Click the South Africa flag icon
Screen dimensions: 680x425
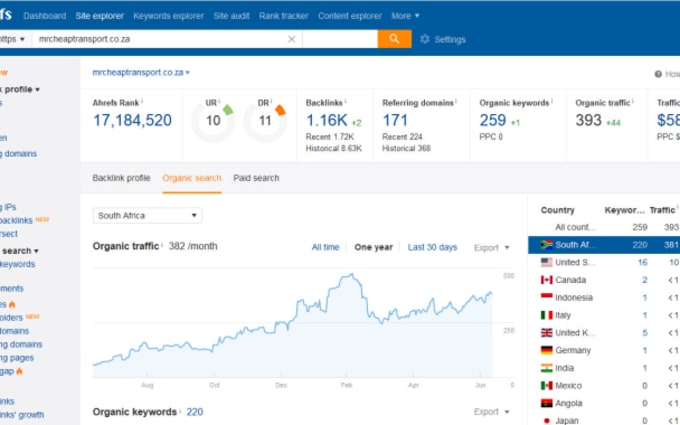click(546, 245)
